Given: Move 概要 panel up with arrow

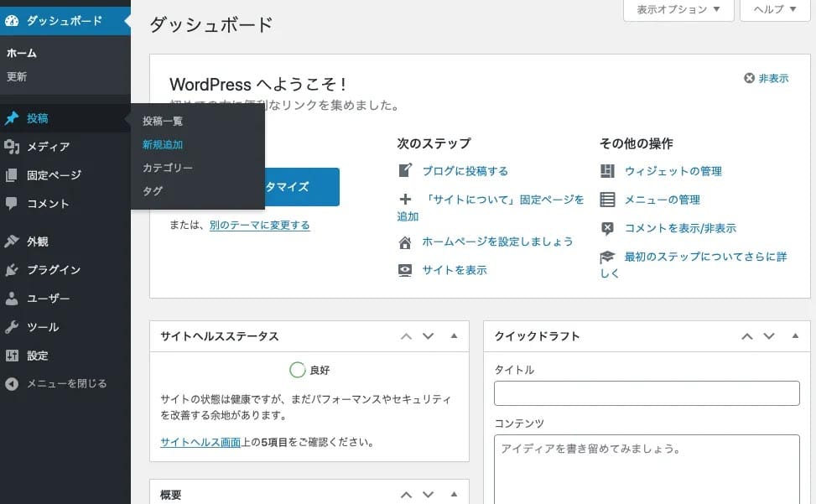Looking at the screenshot, I should pos(407,495).
